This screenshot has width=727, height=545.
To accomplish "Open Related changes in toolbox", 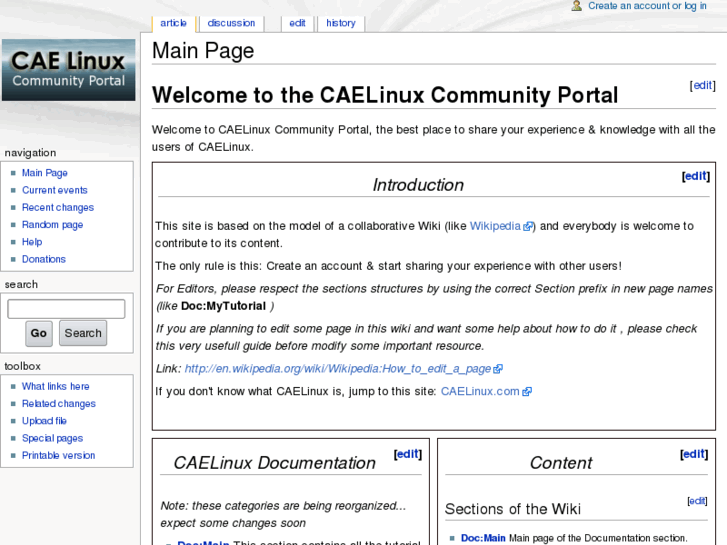I will pos(59,404).
